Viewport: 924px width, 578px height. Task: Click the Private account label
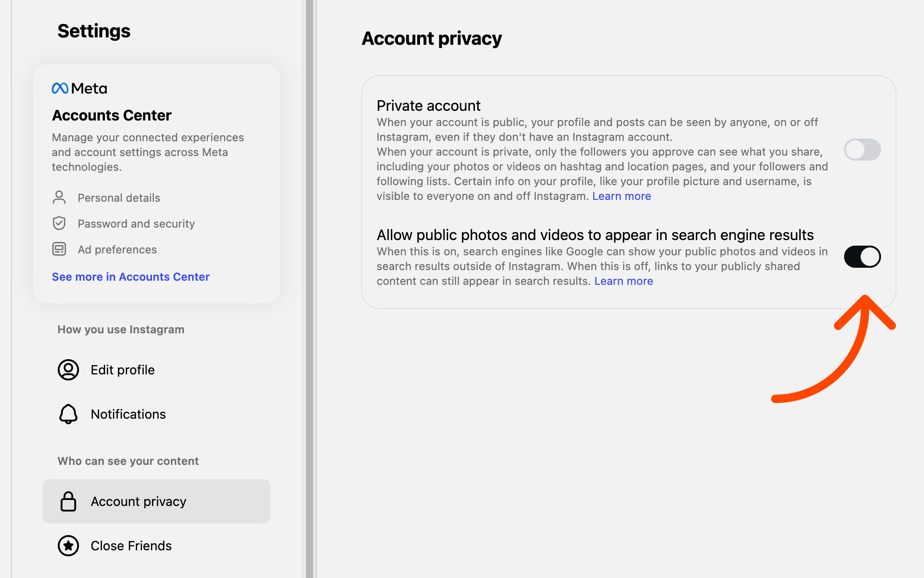(x=429, y=106)
